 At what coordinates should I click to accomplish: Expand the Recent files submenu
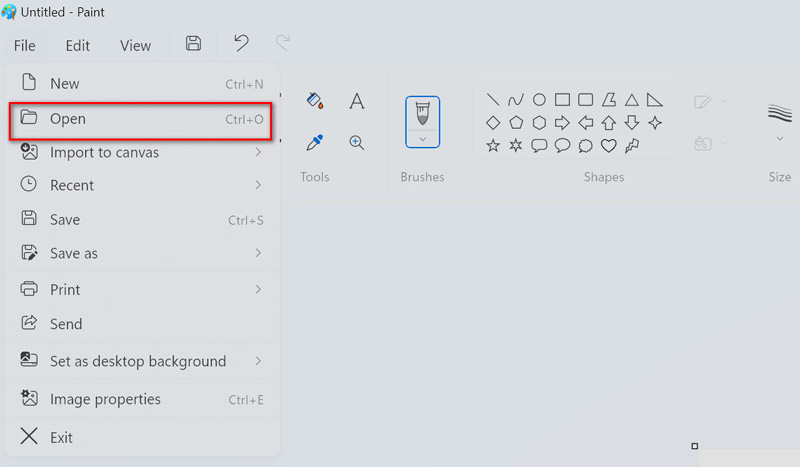tap(142, 185)
